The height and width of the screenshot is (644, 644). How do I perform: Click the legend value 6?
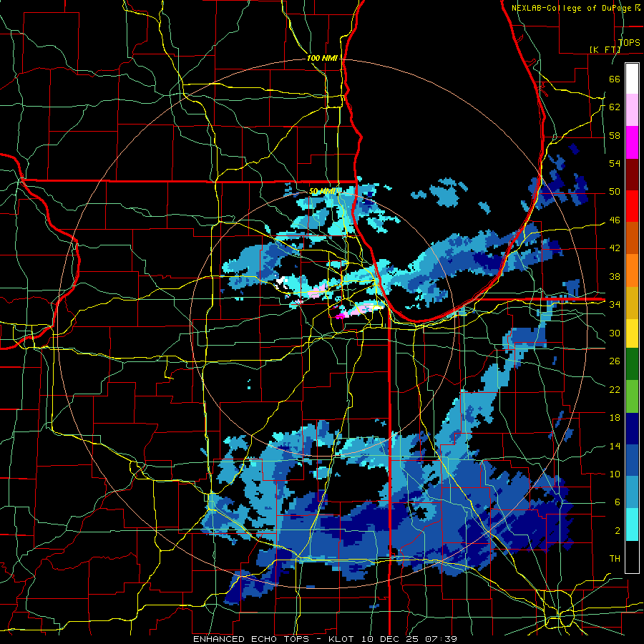tap(618, 502)
